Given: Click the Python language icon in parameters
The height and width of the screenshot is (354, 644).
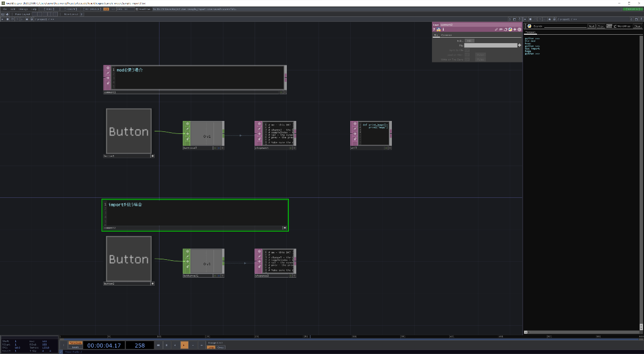Looking at the screenshot, I should coord(510,29).
